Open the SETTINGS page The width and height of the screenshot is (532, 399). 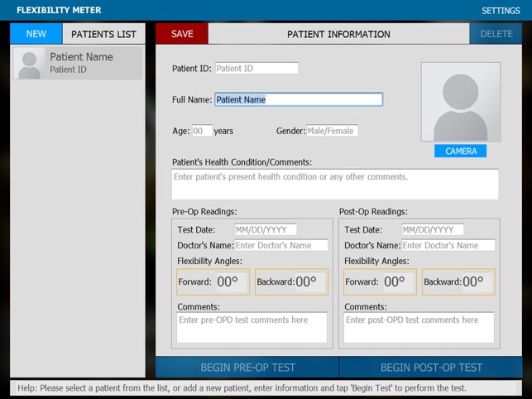coord(501,11)
